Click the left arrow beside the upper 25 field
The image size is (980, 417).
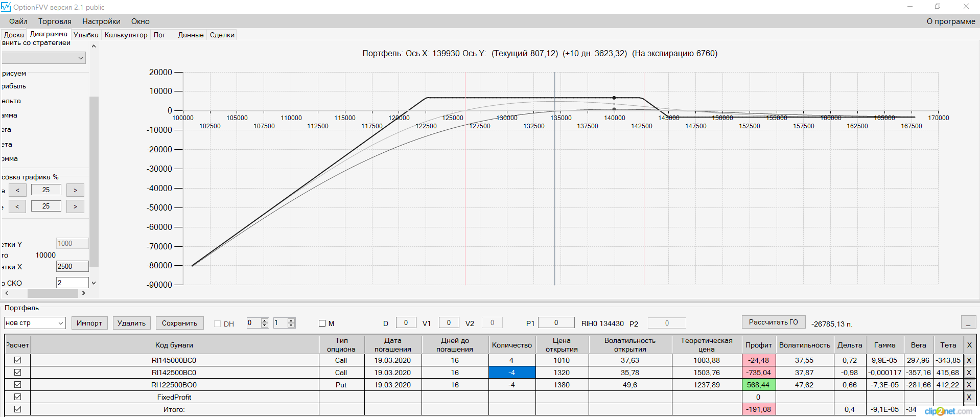tap(17, 190)
